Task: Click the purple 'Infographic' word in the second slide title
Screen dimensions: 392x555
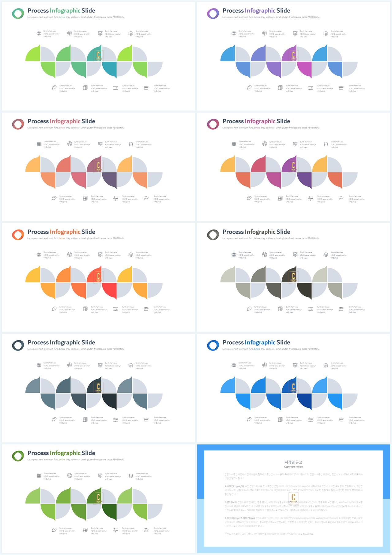Action: (260, 11)
